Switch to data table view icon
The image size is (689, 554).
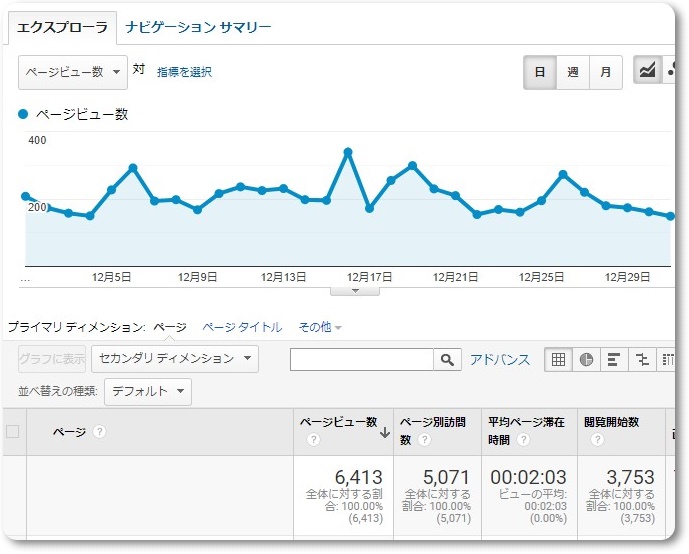558,360
